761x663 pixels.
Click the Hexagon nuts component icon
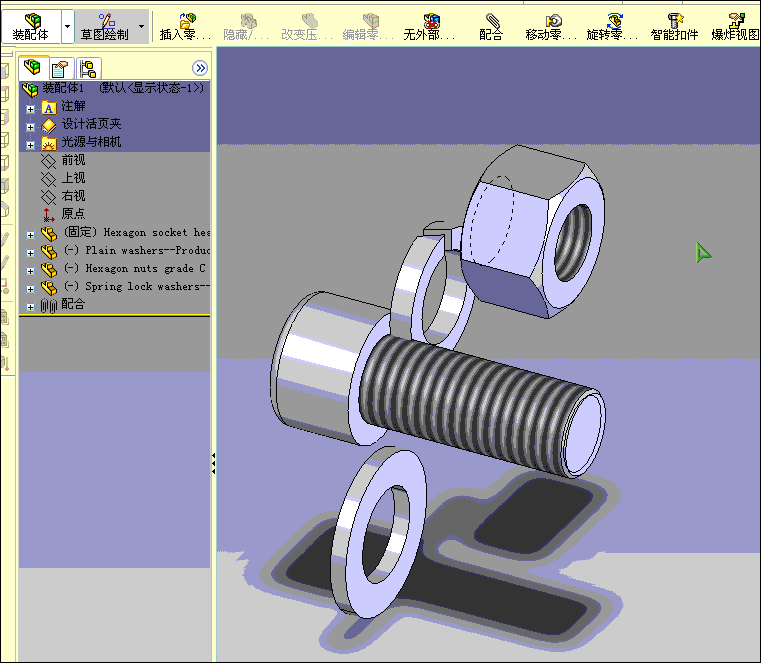tap(49, 269)
